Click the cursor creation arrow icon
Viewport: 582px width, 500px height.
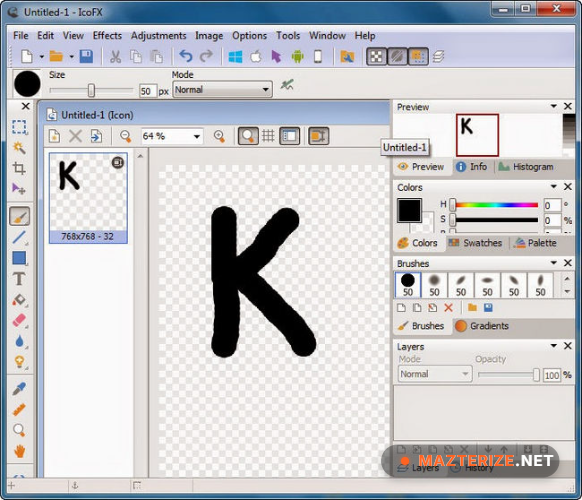pos(277,56)
